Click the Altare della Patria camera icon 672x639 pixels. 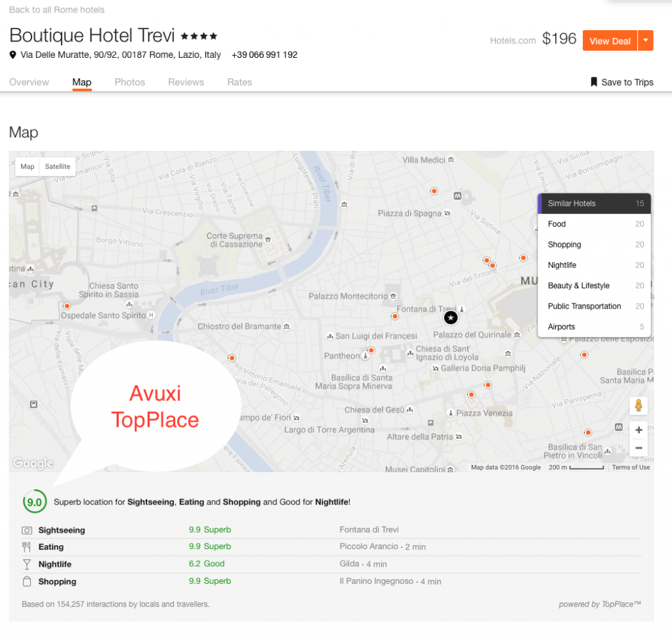pyautogui.click(x=459, y=437)
